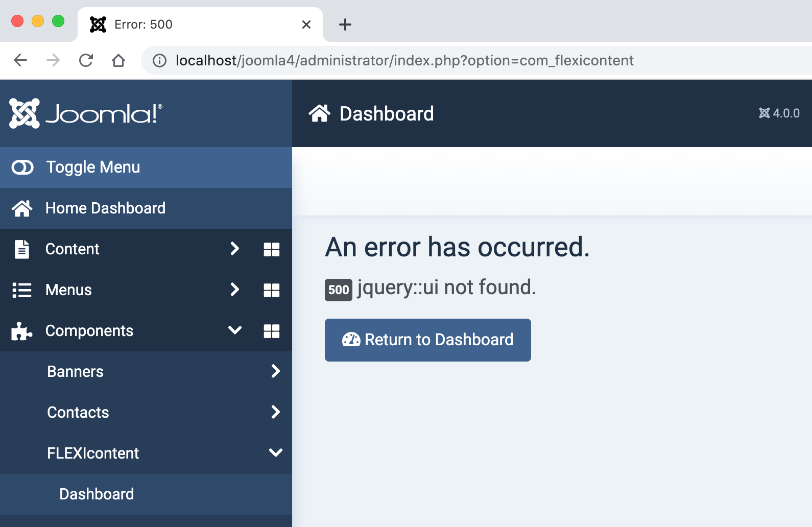Open Contacts under Components
This screenshot has width=812, height=527.
coord(78,413)
